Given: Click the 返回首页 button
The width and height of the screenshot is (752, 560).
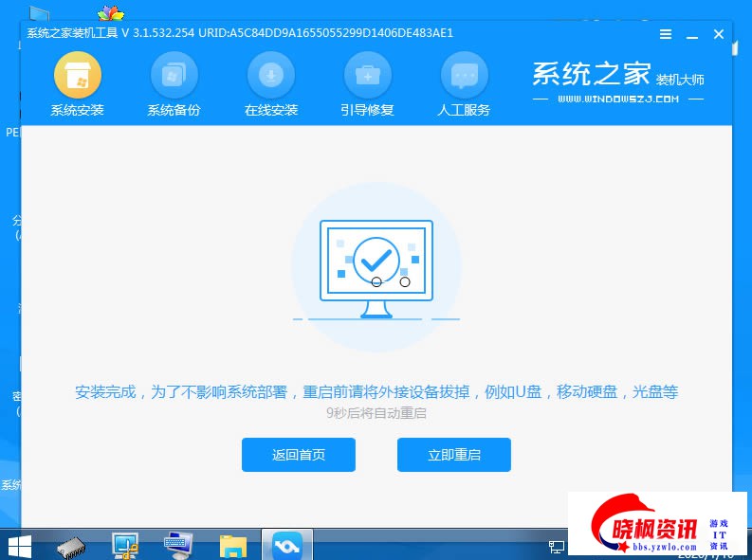Looking at the screenshot, I should [299, 455].
